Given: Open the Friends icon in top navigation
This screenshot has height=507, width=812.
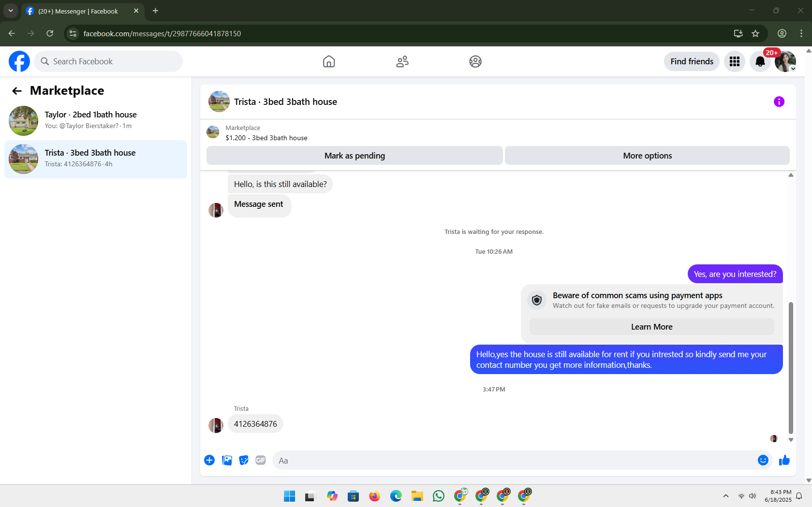Looking at the screenshot, I should (402, 61).
